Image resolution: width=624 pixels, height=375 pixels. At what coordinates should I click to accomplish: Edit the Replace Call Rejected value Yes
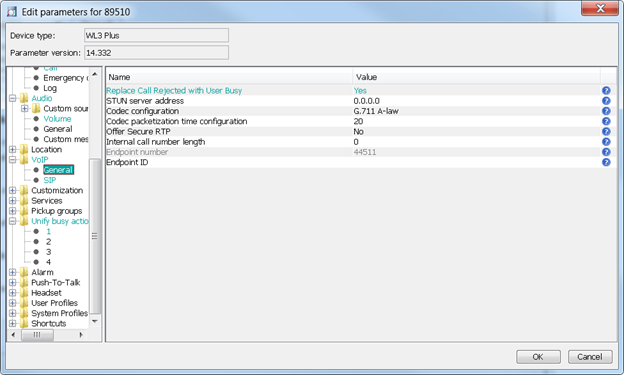(476, 90)
